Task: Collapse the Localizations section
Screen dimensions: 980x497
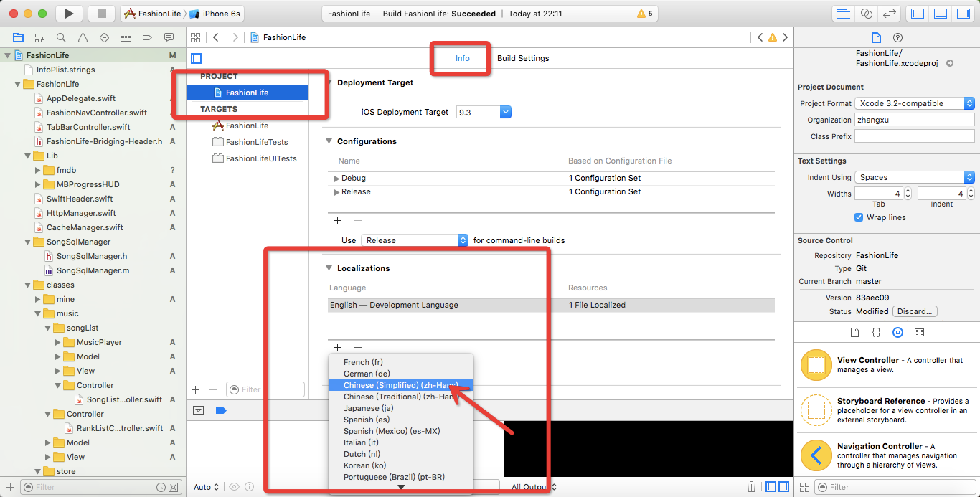Action: [x=329, y=268]
